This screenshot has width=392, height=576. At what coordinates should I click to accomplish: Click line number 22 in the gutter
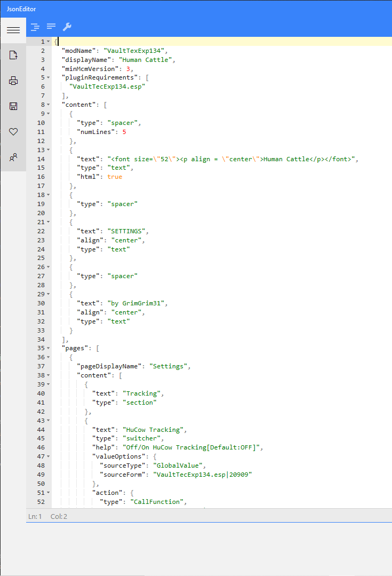point(41,231)
